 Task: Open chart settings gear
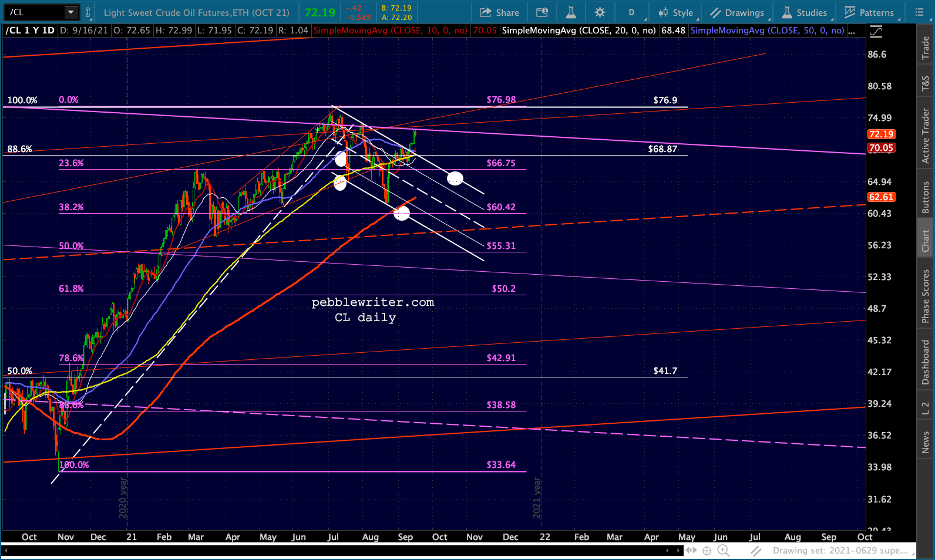click(x=600, y=12)
